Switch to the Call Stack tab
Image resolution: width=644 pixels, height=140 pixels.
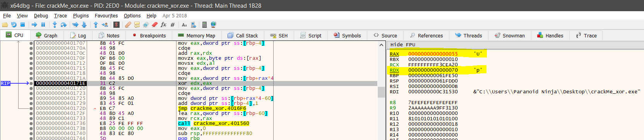pyautogui.click(x=243, y=35)
